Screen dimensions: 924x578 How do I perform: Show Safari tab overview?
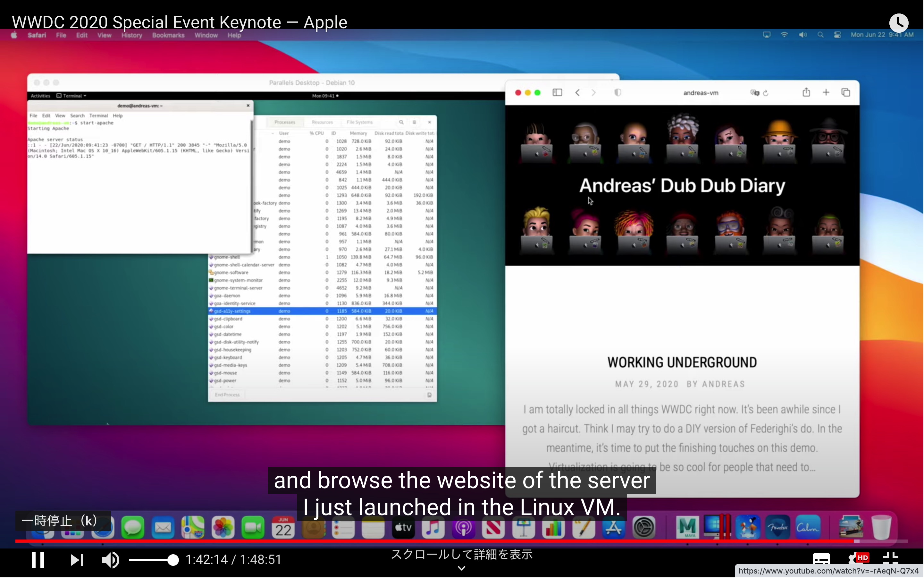(846, 92)
